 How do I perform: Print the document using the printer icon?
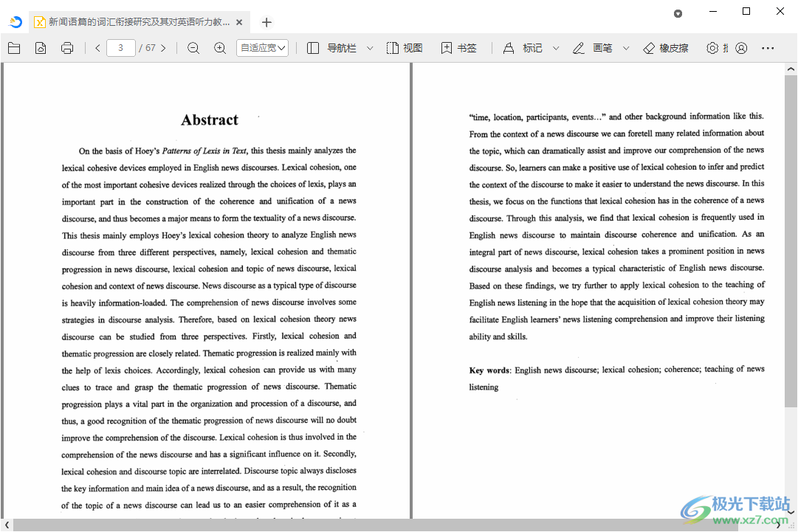pos(67,48)
